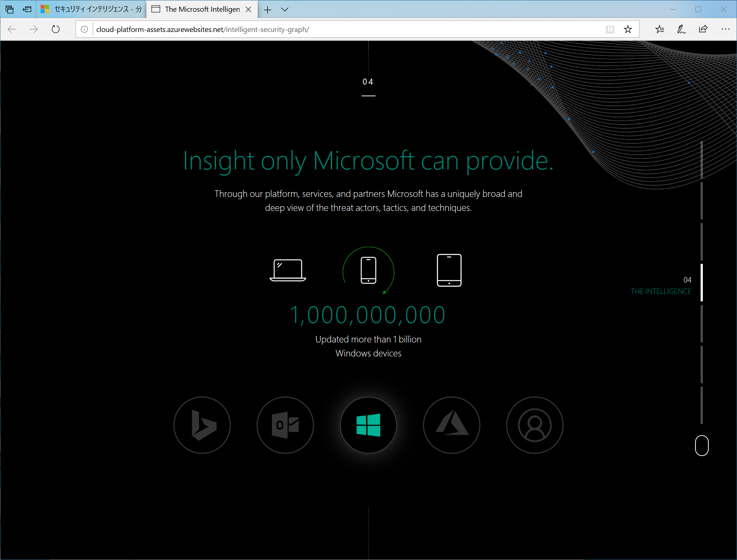The width and height of the screenshot is (737, 560).
Task: Jump to second section nav segment
Action: tap(702, 201)
